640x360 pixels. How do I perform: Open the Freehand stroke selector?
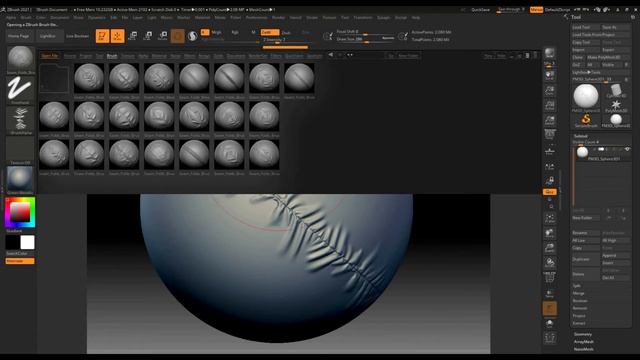point(20,90)
